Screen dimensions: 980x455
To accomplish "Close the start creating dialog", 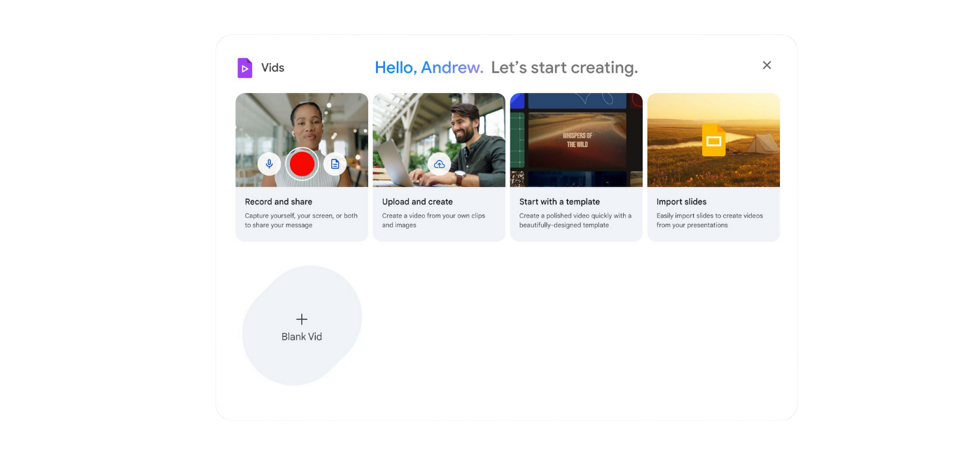I will pyautogui.click(x=766, y=65).
